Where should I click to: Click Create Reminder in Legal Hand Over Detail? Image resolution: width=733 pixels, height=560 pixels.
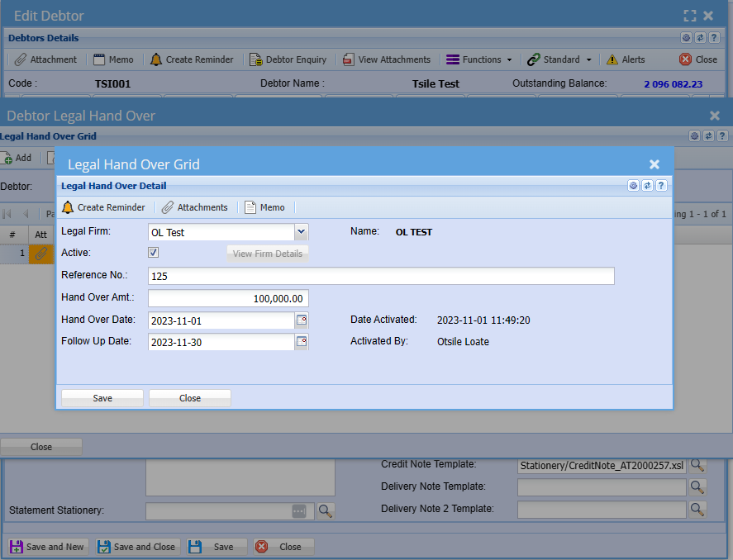pyautogui.click(x=103, y=207)
